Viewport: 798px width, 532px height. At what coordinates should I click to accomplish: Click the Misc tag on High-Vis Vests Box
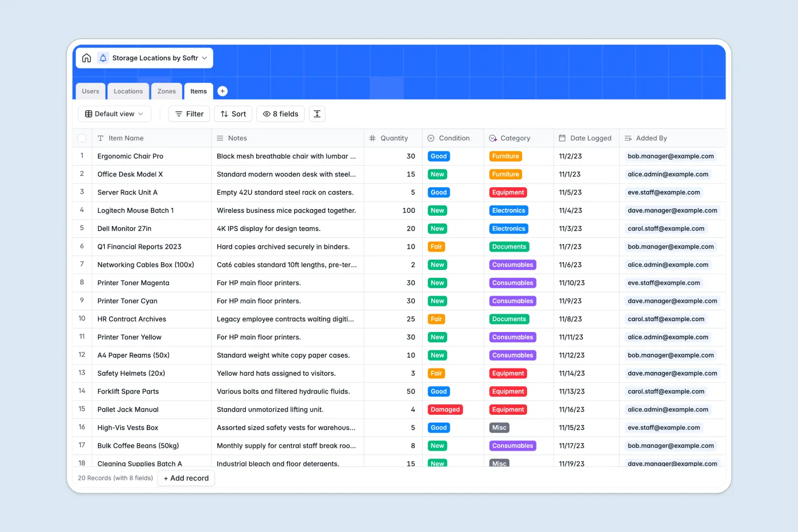(499, 428)
